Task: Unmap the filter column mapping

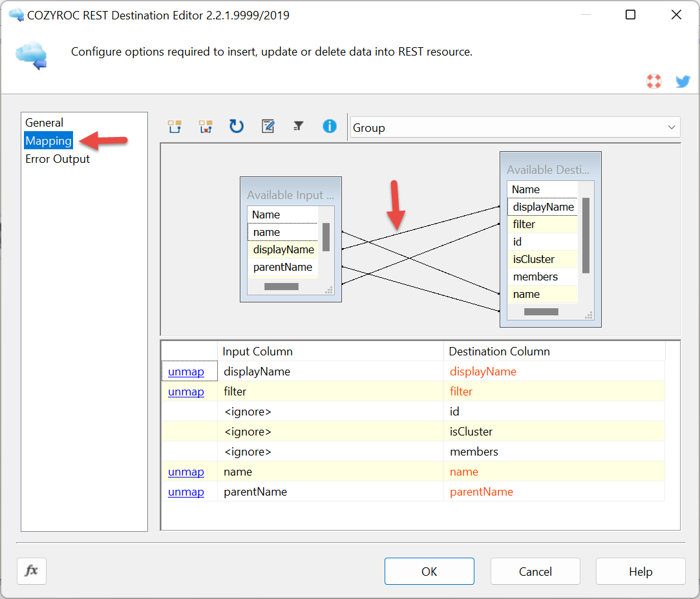Action: coord(186,392)
